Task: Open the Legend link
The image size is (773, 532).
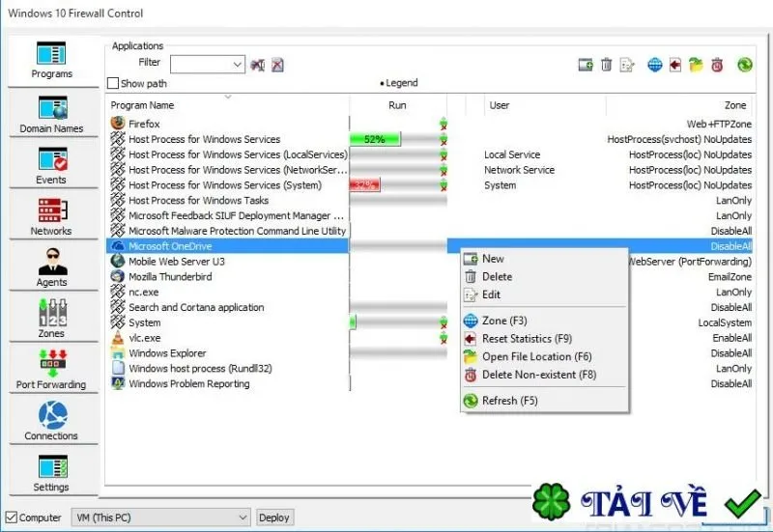Action: coord(399,83)
